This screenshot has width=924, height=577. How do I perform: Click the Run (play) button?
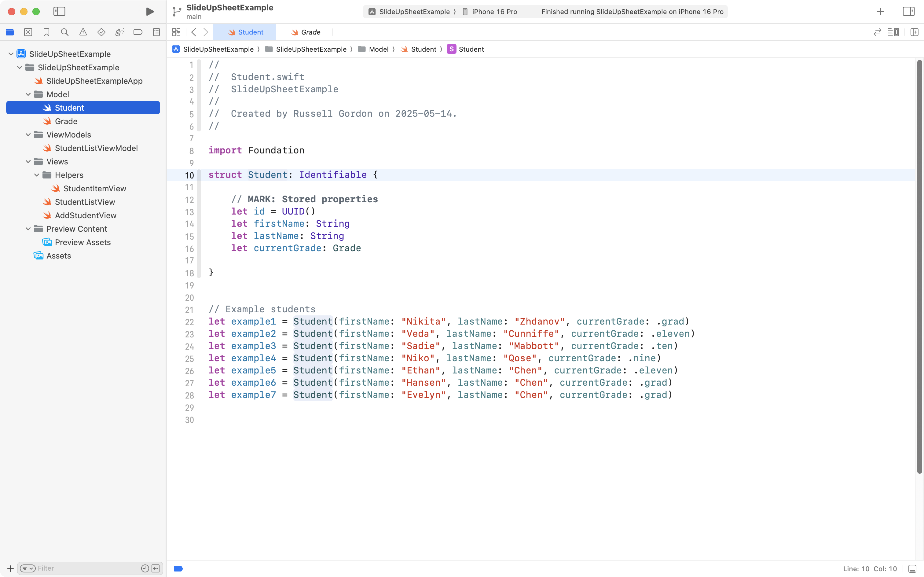[x=150, y=11]
